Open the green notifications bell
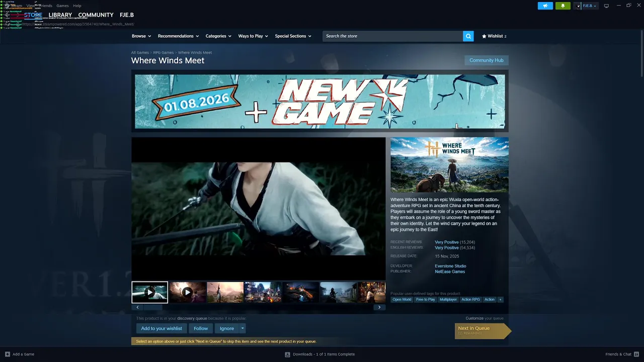 click(x=562, y=6)
